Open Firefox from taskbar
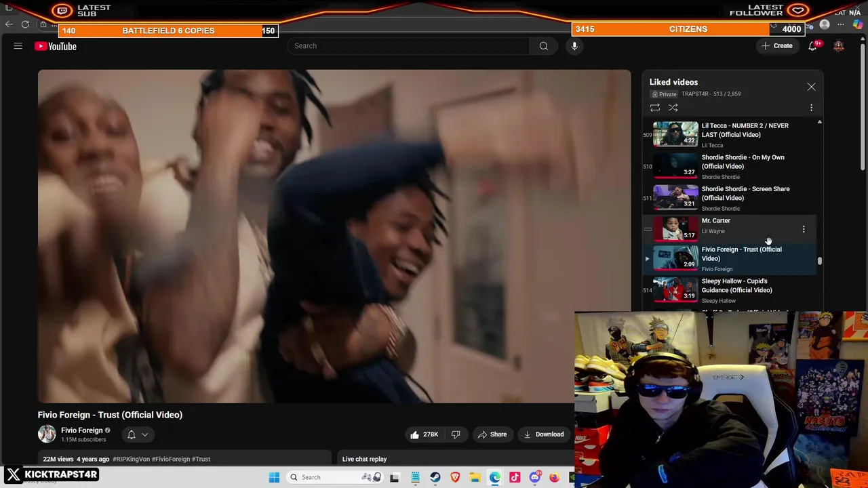868x488 pixels. pos(555,477)
